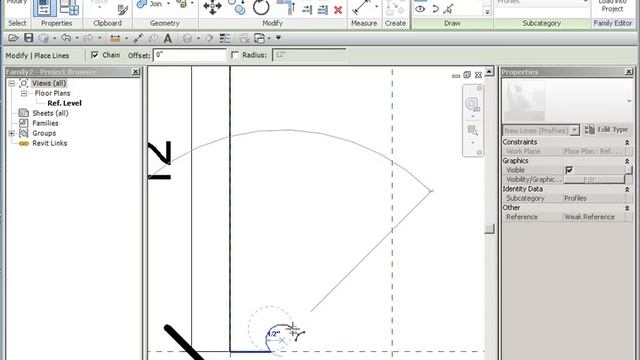Image resolution: width=640 pixels, height=360 pixels.
Task: Click the Radius value input field
Action: (309, 55)
